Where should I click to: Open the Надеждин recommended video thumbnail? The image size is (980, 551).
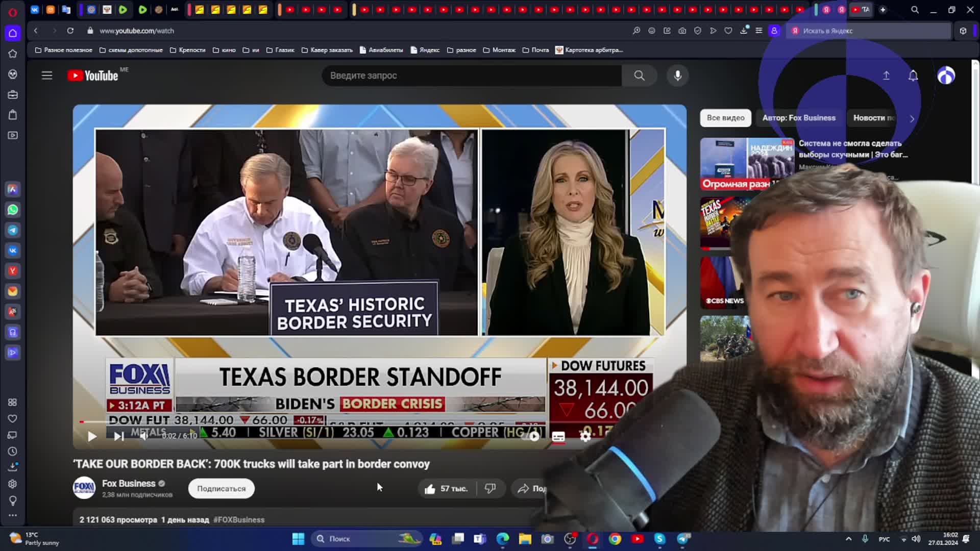(x=747, y=164)
